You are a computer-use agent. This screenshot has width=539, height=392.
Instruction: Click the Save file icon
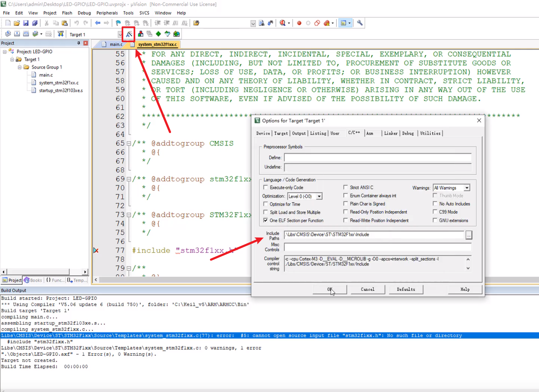[26, 23]
